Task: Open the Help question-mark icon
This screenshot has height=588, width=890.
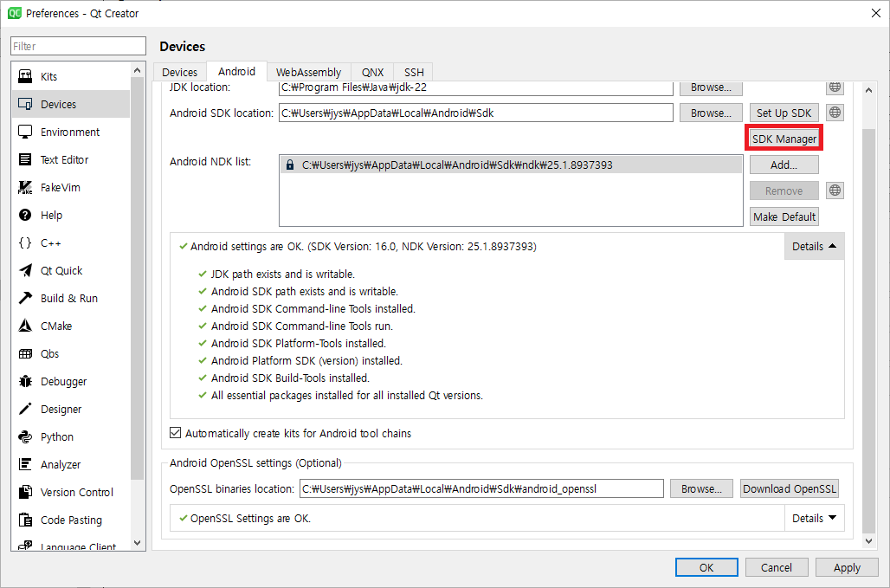Action: tap(25, 215)
